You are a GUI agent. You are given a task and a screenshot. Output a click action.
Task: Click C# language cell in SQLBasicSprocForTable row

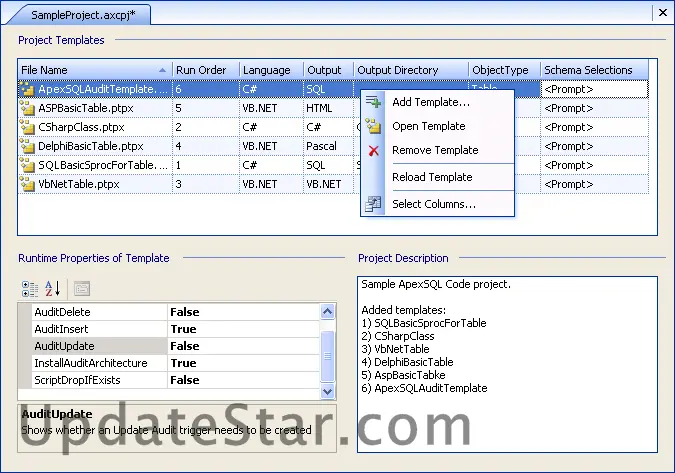271,165
